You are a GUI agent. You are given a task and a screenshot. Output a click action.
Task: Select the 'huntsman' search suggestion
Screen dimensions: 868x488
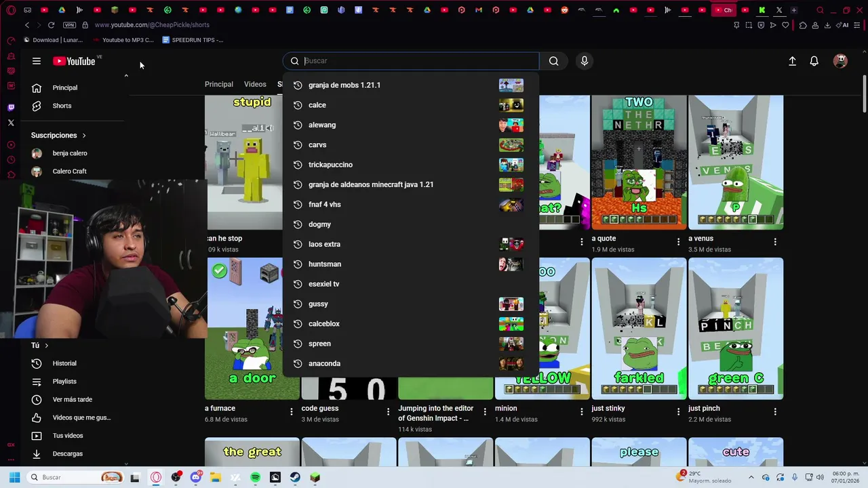pos(411,264)
